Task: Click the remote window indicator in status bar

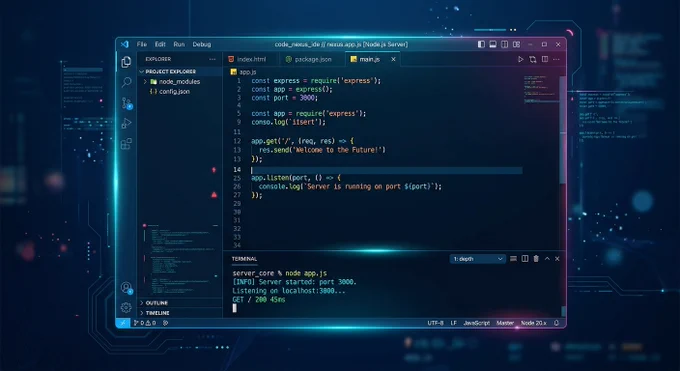Action: click(123, 323)
